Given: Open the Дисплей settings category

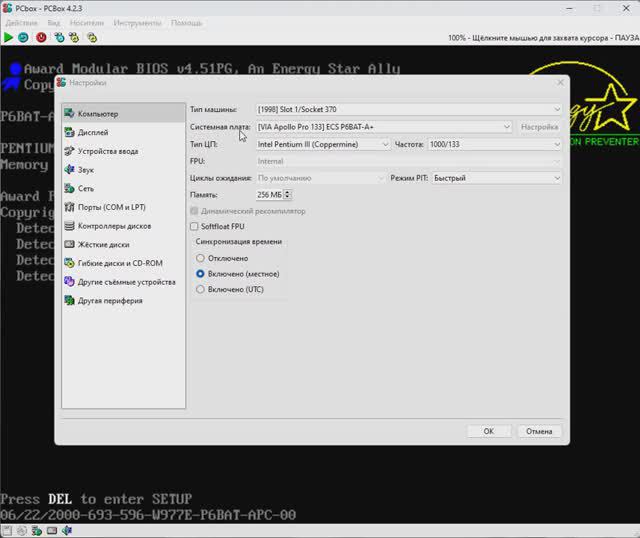Looking at the screenshot, I should [x=124, y=132].
